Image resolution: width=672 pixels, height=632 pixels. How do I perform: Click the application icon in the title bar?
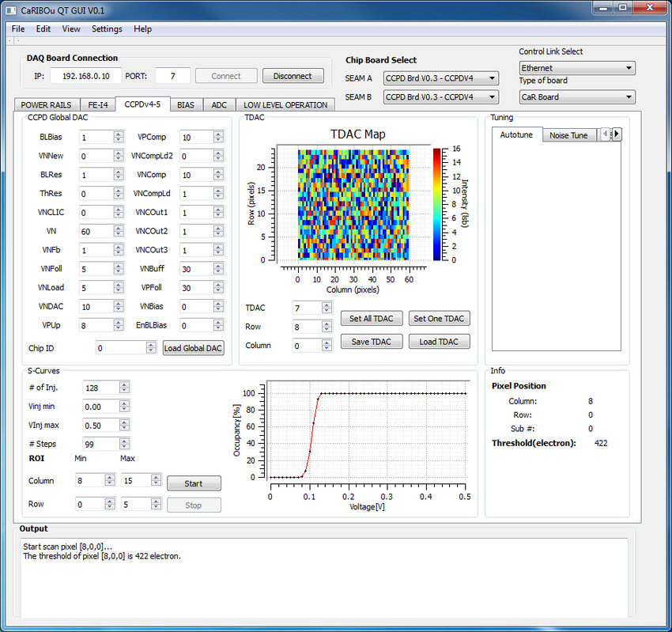(11, 10)
